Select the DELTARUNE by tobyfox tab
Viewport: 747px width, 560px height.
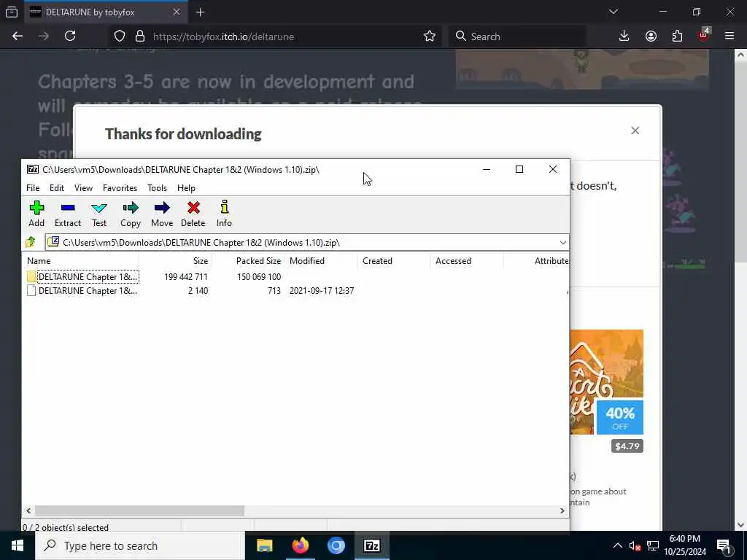tap(107, 12)
